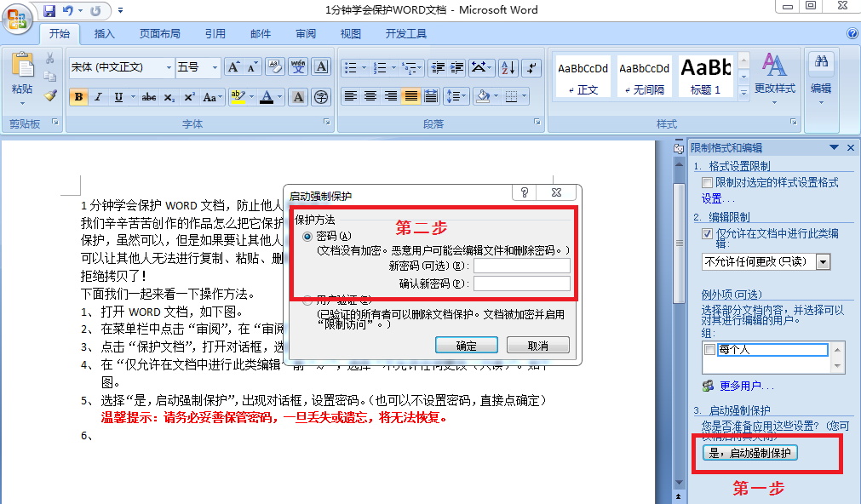The image size is (861, 504).
Task: Switch to the 审阅 tab
Action: coord(306,33)
